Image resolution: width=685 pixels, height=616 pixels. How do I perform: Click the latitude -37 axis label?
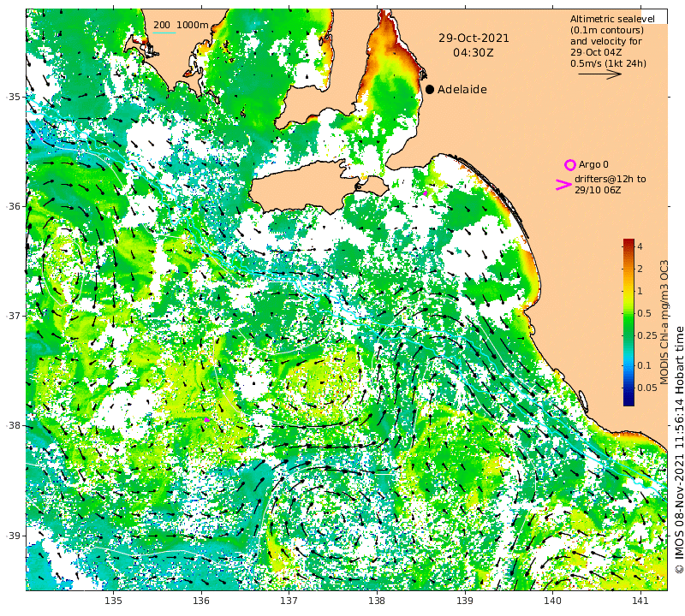tap(14, 316)
